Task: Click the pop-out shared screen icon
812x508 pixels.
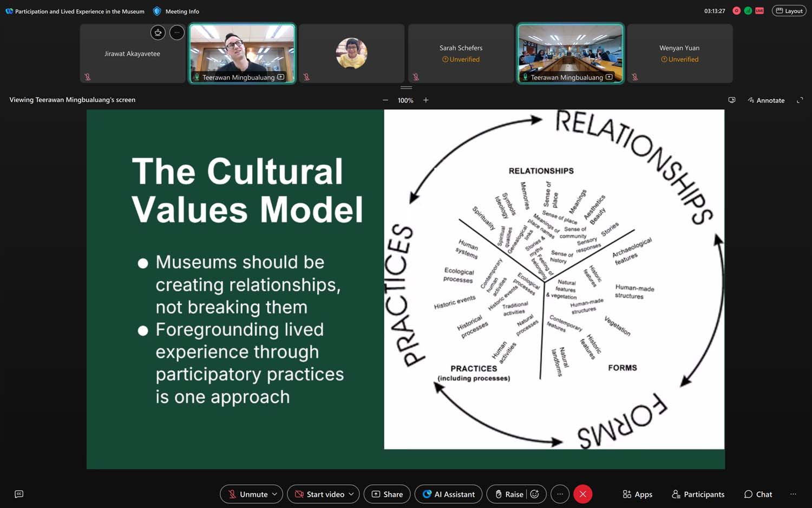Action: pyautogui.click(x=731, y=100)
